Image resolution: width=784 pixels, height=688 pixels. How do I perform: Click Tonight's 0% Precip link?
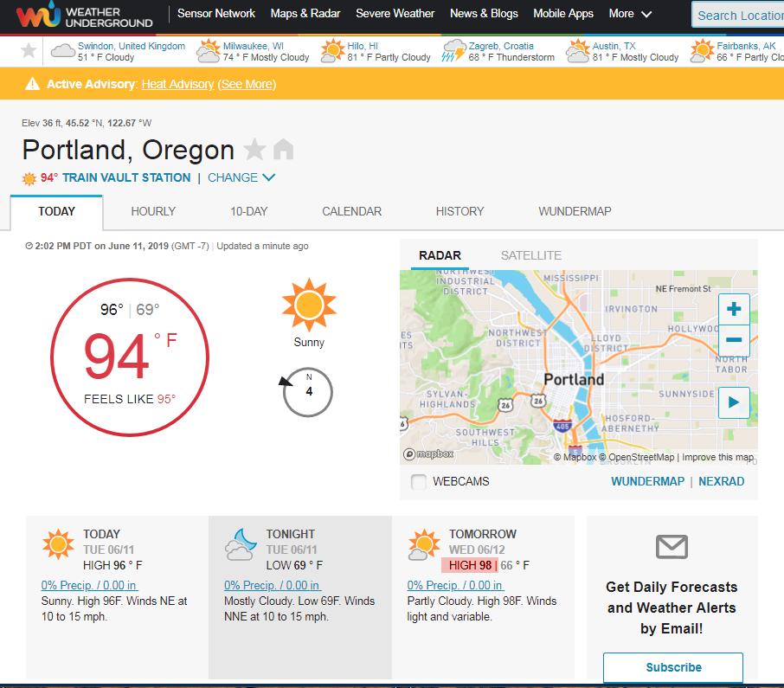pos(272,585)
